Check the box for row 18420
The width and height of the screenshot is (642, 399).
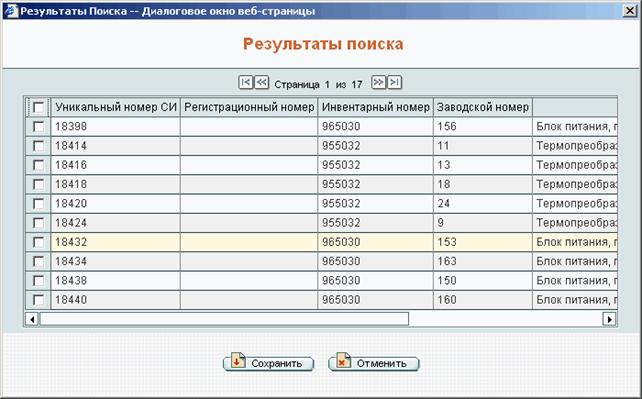click(38, 203)
